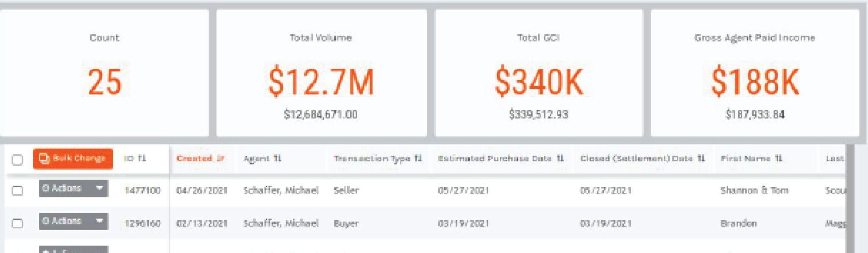868x253 pixels.
Task: Sort by Closed (Settlement) Date icon
Action: point(701,159)
